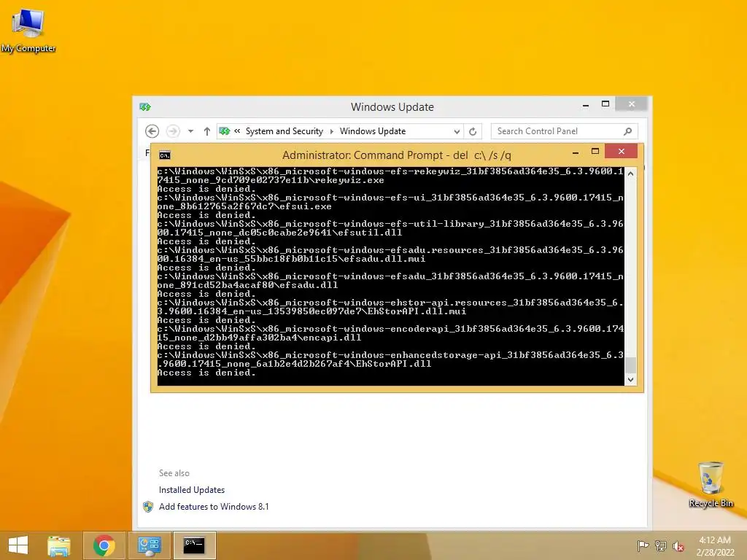747x560 pixels.
Task: Refresh the Windows Update page
Action: [473, 131]
